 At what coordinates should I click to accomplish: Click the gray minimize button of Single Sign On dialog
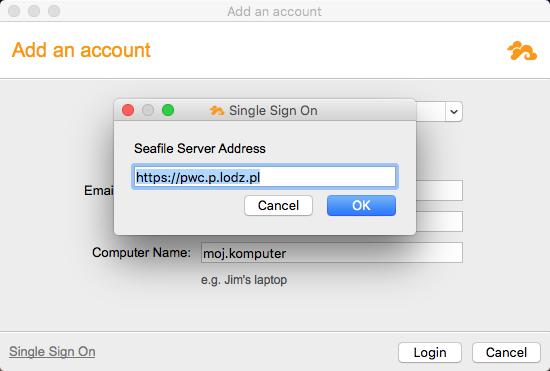(148, 110)
